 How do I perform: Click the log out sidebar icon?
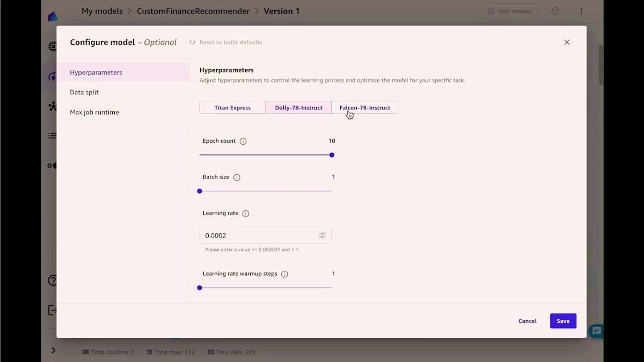click(x=53, y=310)
